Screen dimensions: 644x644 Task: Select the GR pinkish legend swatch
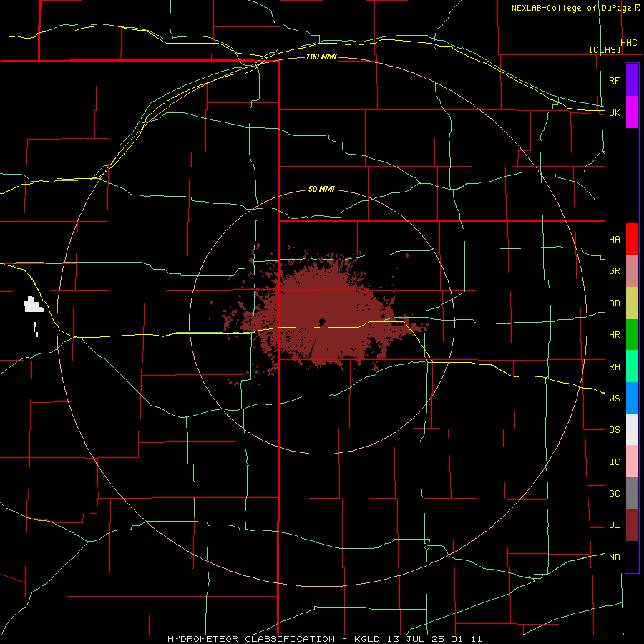coord(632,271)
